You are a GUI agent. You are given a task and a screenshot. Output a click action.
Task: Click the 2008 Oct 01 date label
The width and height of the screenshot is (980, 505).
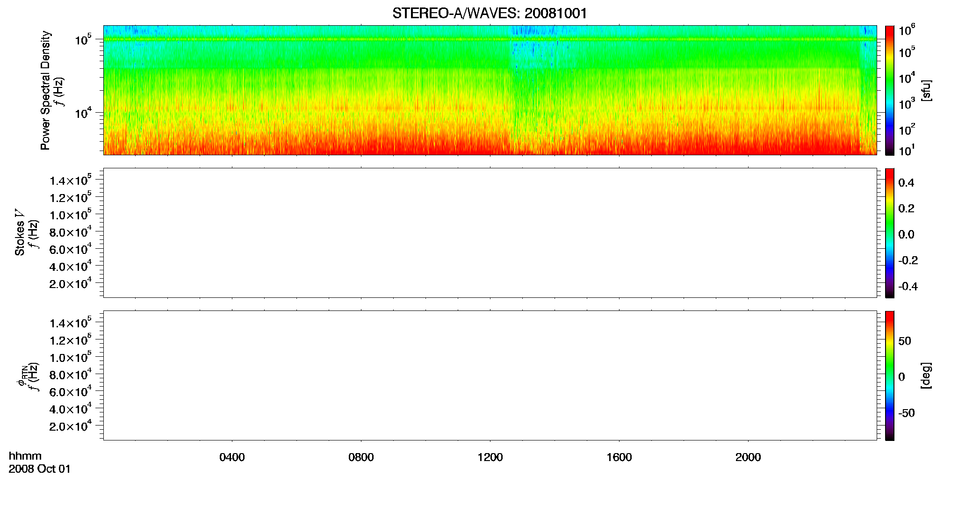[x=40, y=469]
